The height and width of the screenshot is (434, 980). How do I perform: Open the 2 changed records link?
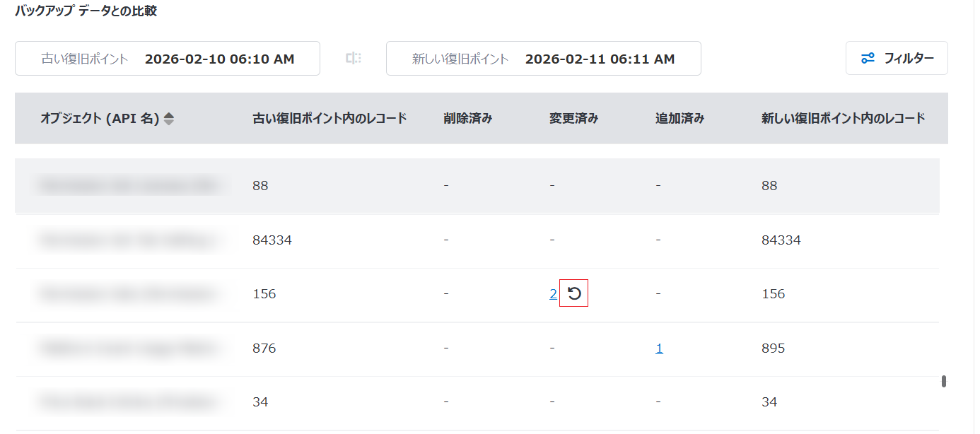(553, 294)
